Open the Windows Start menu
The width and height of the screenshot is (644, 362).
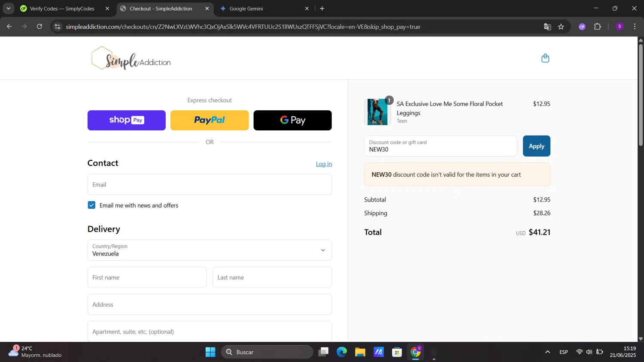pos(210,352)
